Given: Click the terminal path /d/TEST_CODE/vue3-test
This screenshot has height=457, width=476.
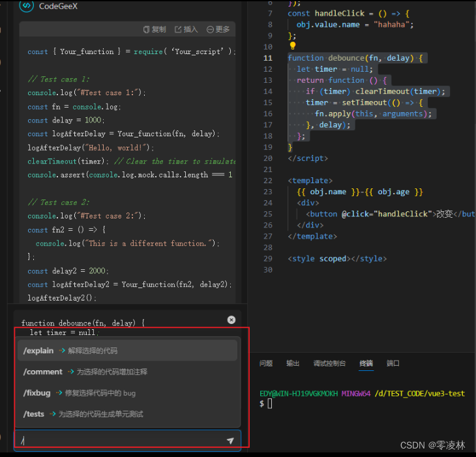Looking at the screenshot, I should click(x=419, y=394).
